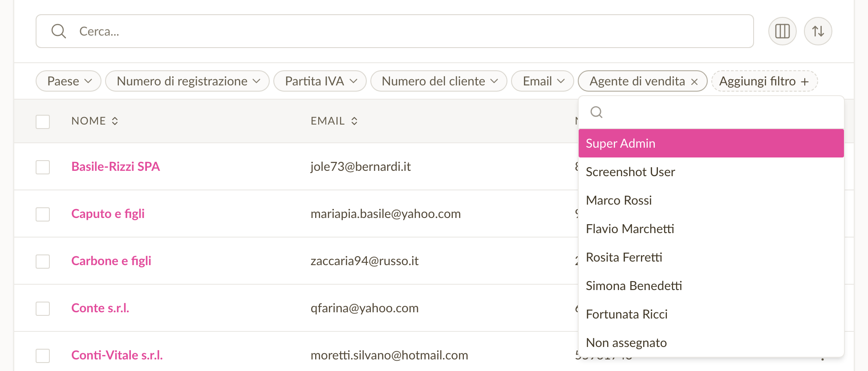The image size is (868, 371).
Task: Select the Conte s.r.l. row checkbox
Action: pyautogui.click(x=43, y=309)
